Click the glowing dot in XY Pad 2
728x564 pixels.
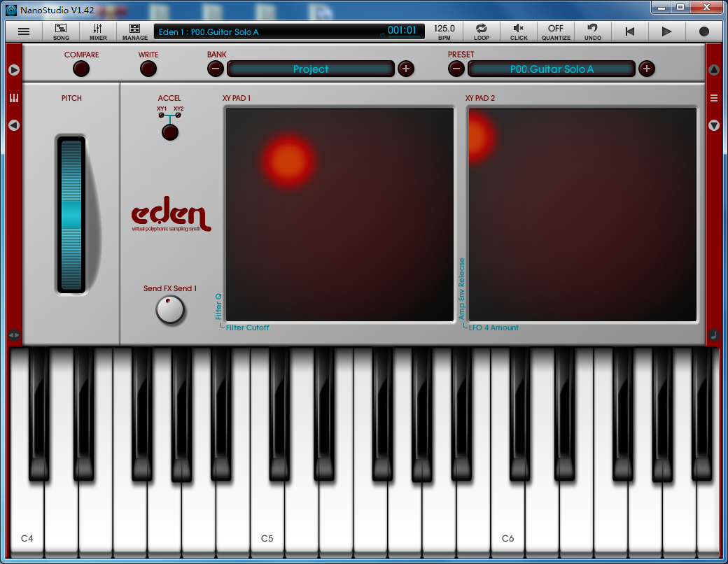tap(480, 136)
